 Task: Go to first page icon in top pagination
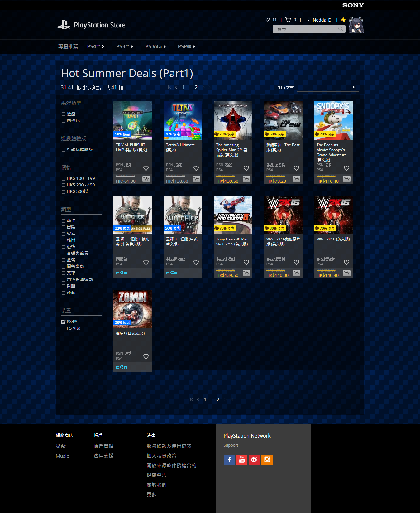coord(169,87)
